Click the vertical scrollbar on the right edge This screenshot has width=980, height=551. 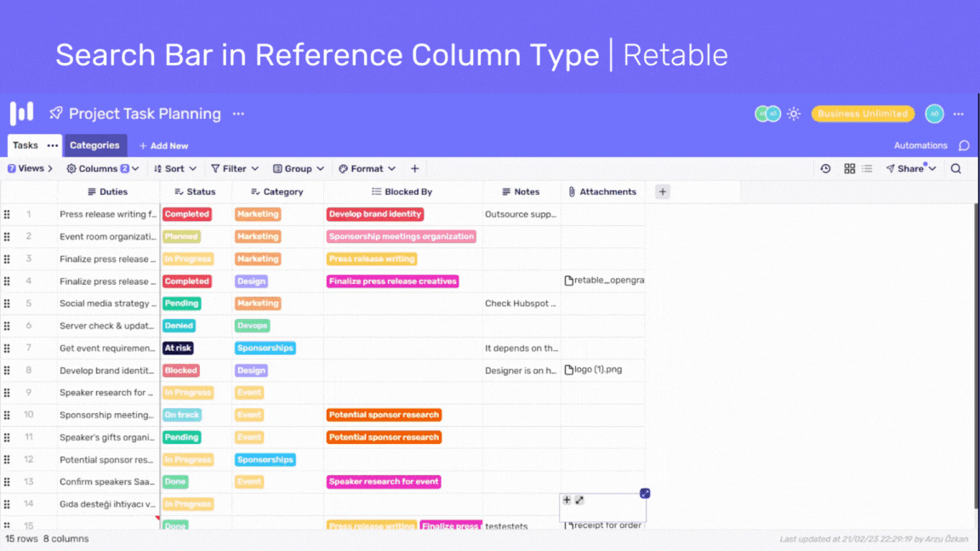[976, 356]
